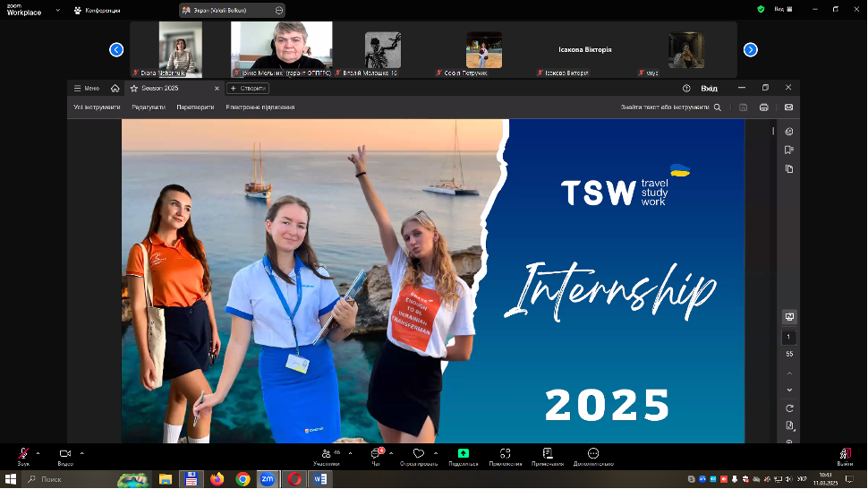Select Ірина Мельник video thumbnail
The image size is (868, 489).
tap(282, 49)
